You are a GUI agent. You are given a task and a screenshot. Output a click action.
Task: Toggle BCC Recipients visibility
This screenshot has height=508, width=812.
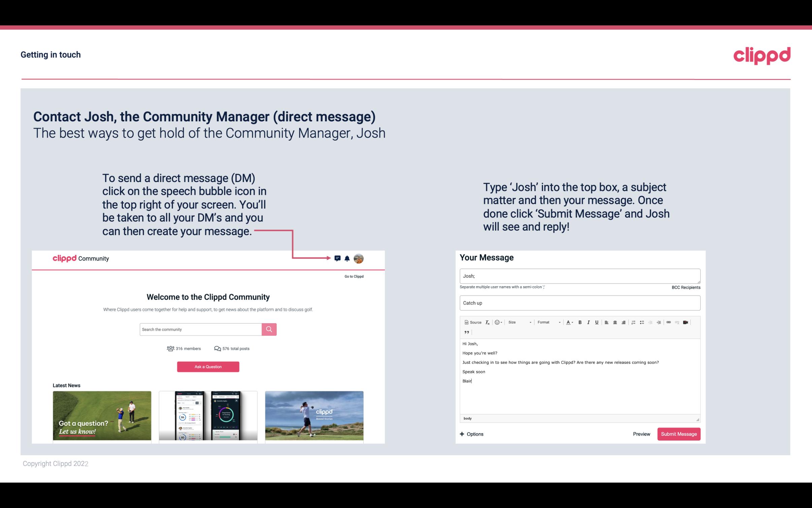point(685,287)
